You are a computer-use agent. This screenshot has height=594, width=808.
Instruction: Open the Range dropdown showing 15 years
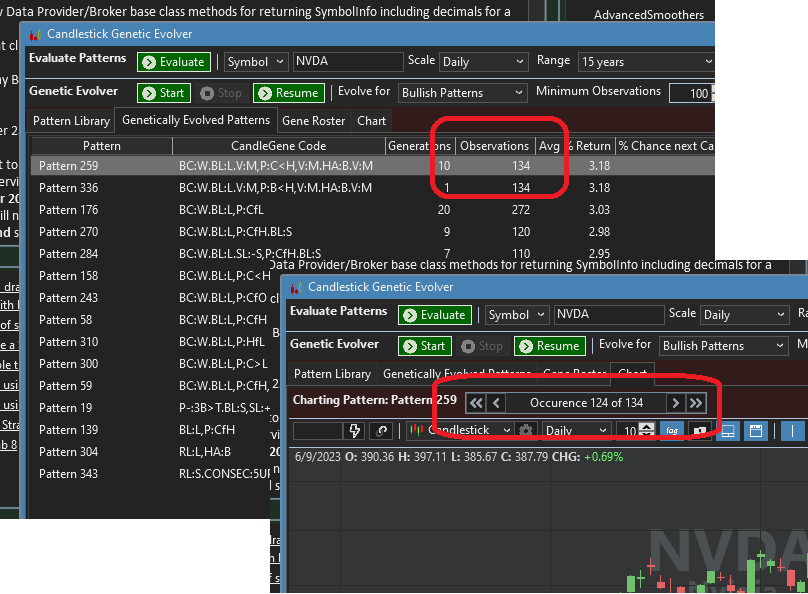(645, 61)
